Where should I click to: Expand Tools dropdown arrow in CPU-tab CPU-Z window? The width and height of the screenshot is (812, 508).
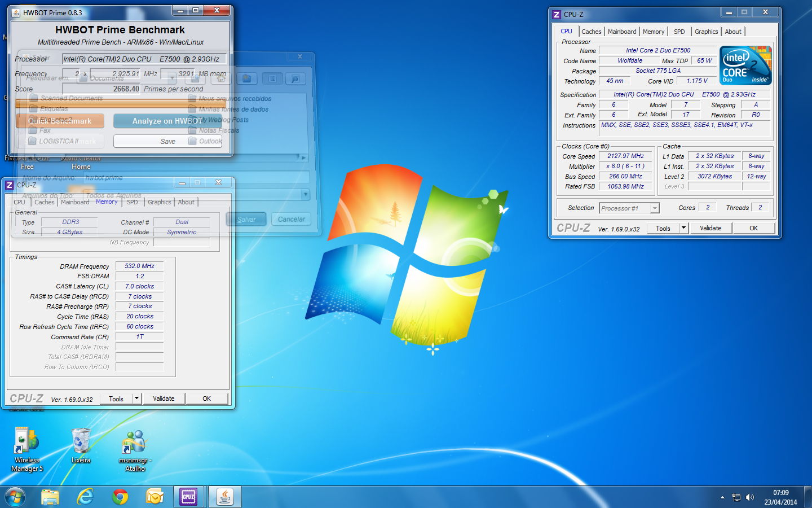point(683,228)
